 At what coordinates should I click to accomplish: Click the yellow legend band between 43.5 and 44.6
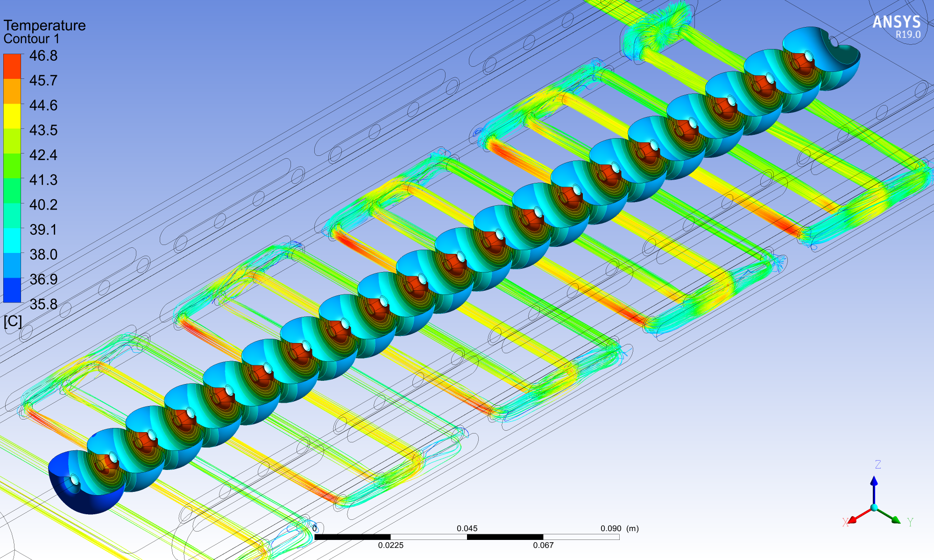pyautogui.click(x=12, y=116)
